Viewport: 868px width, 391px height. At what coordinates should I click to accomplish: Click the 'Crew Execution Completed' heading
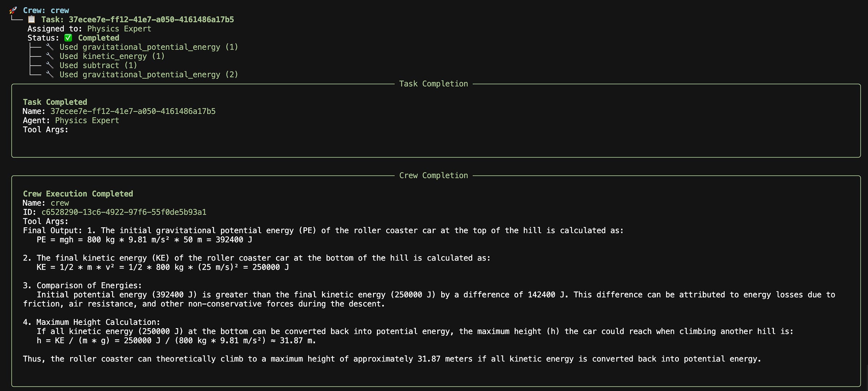(78, 194)
